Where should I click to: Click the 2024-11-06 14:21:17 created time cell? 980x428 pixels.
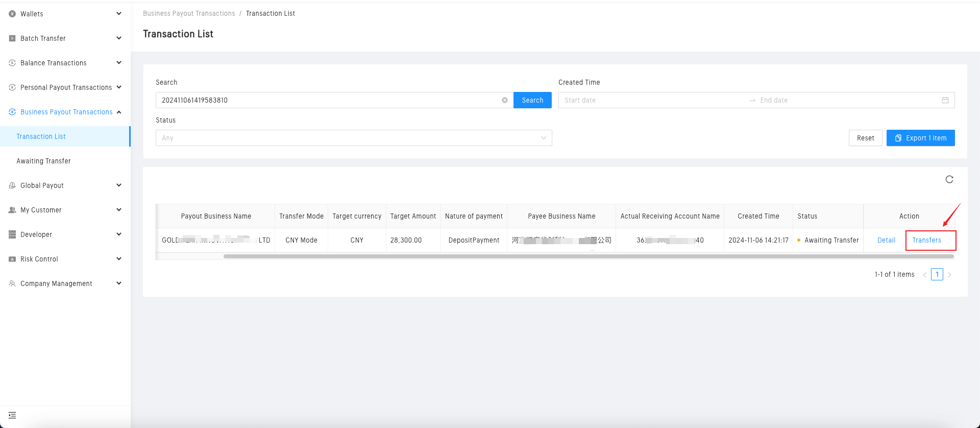coord(758,240)
